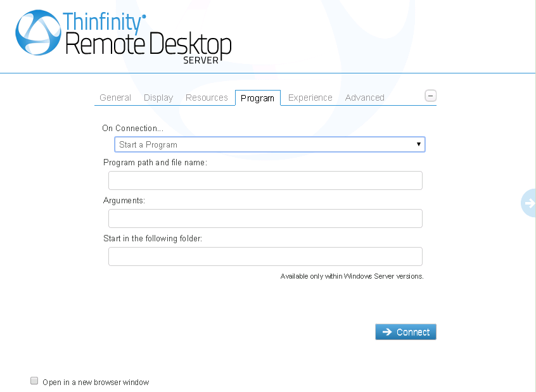The height and width of the screenshot is (392, 536).
Task: Click the Thinfinity Remote Desktop Server logo
Action: click(x=124, y=37)
